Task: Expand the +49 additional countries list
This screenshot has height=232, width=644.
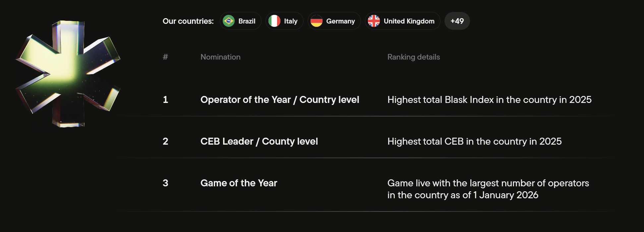Action: pos(457,21)
